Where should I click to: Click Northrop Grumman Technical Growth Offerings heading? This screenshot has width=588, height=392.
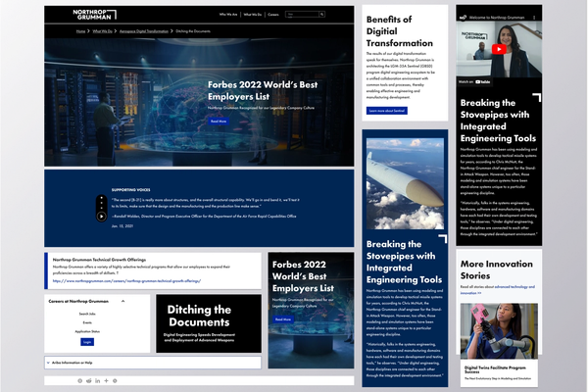[99, 260]
